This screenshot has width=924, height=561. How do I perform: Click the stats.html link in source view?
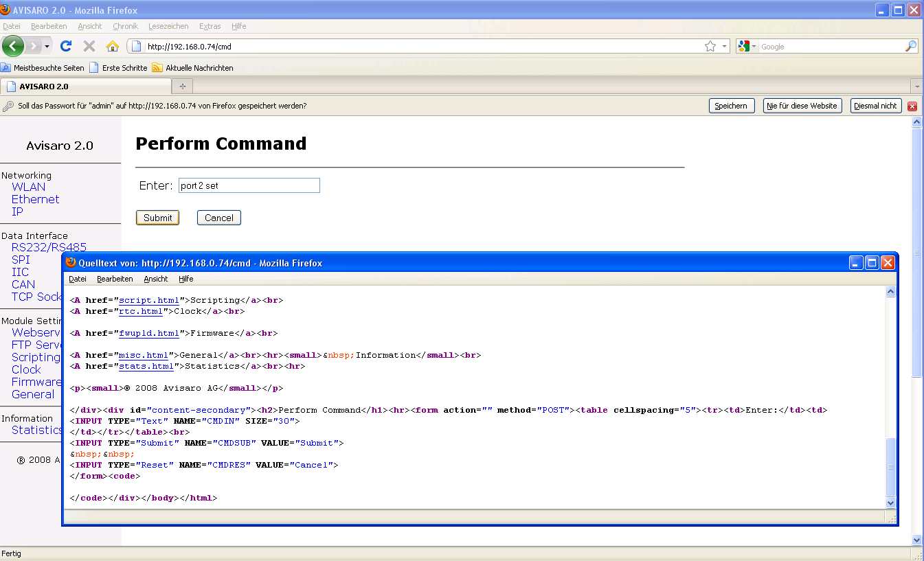click(x=146, y=366)
